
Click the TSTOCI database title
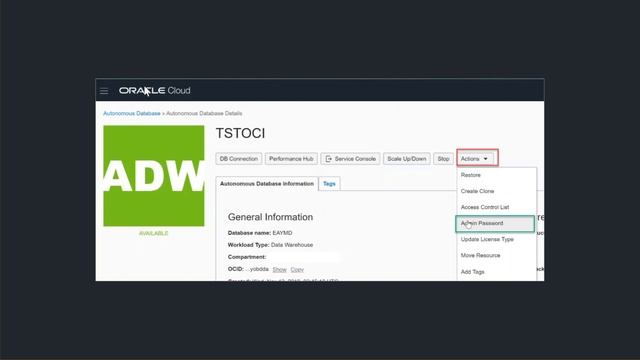pos(240,133)
